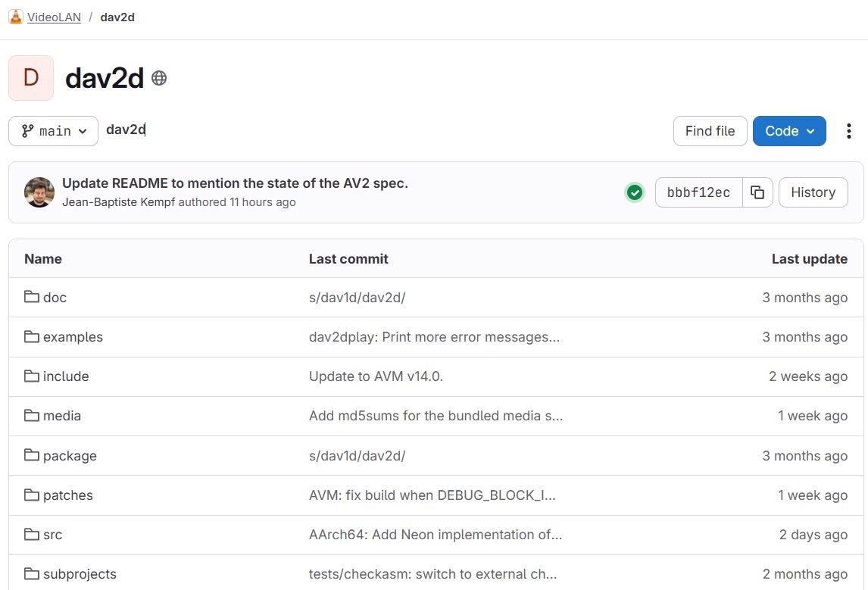This screenshot has width=868, height=590.
Task: Click the public visibility globe icon
Action: click(159, 78)
